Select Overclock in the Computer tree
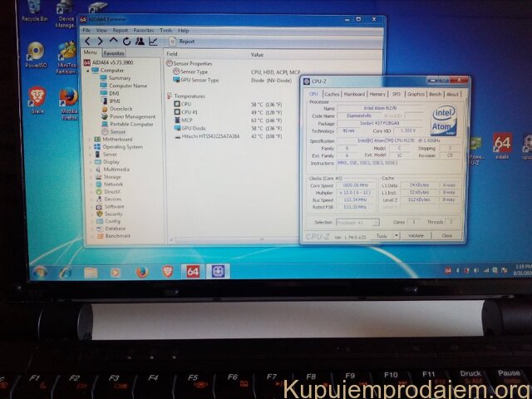The height and width of the screenshot is (399, 532). point(121,109)
